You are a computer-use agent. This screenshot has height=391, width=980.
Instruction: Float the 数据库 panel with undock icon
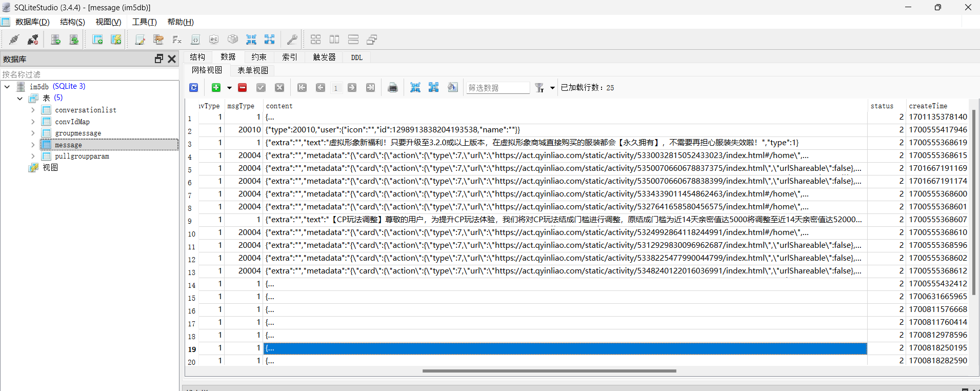pos(159,59)
